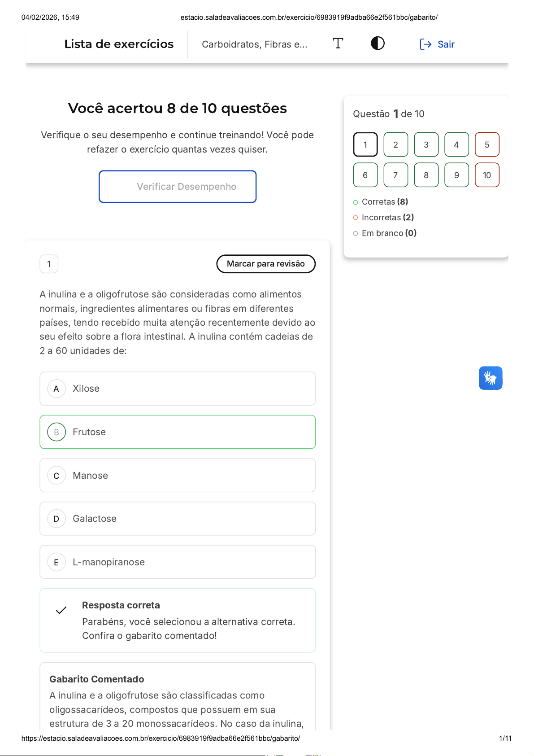Jump to incorrect question 5
Screen dimensions: 534x756
(487, 144)
